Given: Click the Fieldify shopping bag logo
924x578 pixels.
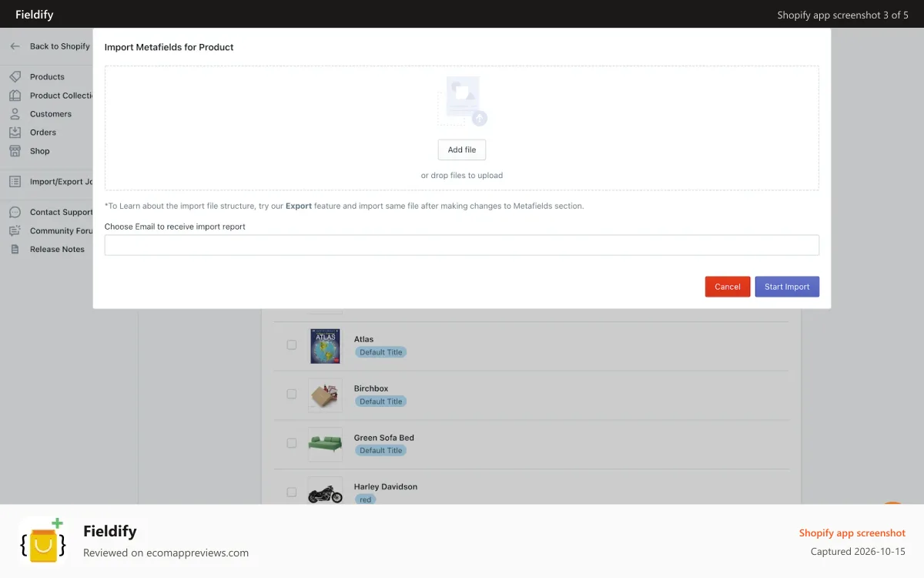Looking at the screenshot, I should coord(43,540).
